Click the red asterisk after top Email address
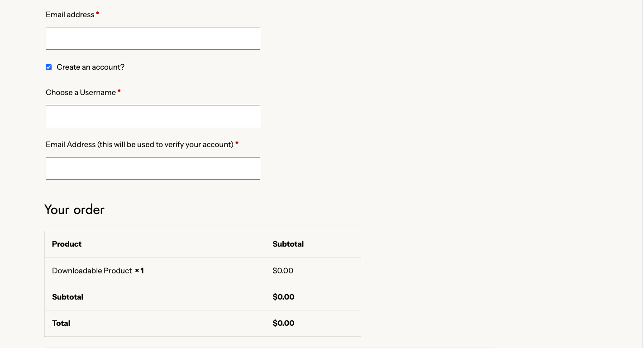Viewport: 644px width, 348px height. click(97, 14)
